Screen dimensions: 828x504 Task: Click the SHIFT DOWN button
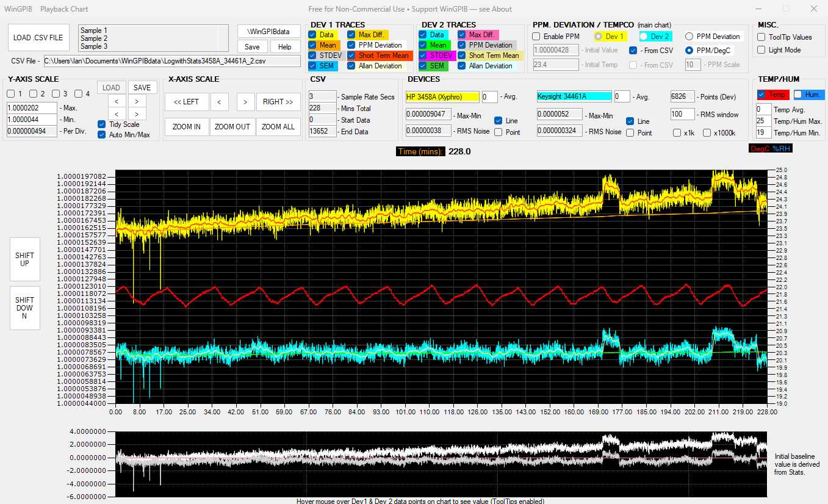point(25,308)
